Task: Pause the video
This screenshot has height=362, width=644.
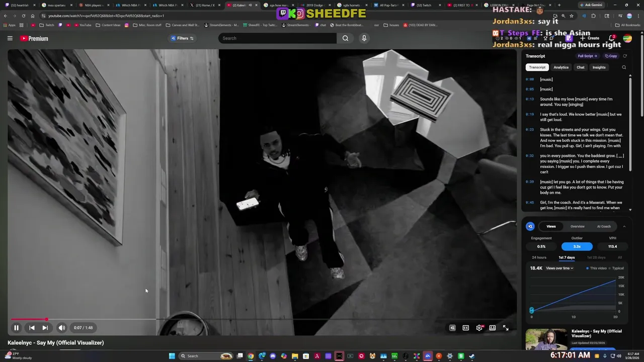Action: coord(16,328)
